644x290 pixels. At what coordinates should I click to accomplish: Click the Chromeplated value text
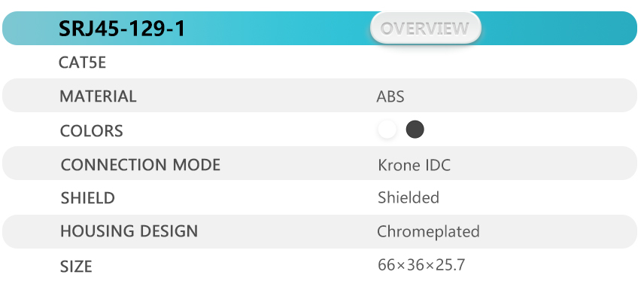428,231
